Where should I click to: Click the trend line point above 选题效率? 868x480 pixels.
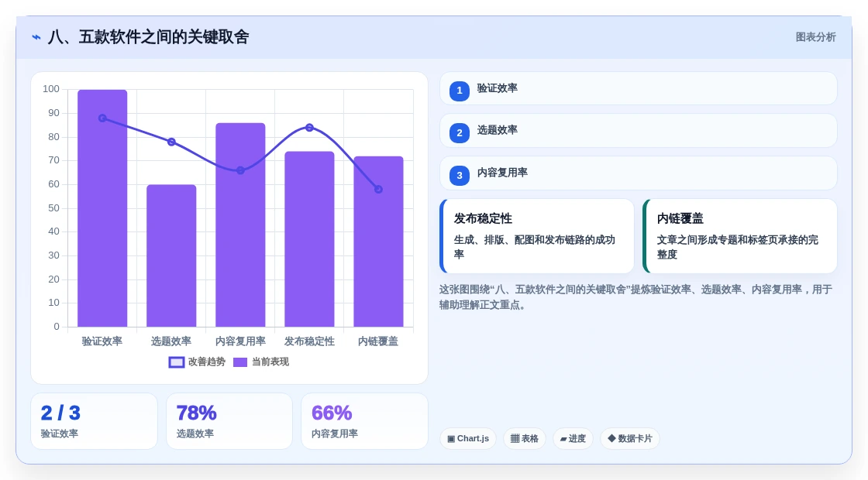171,142
